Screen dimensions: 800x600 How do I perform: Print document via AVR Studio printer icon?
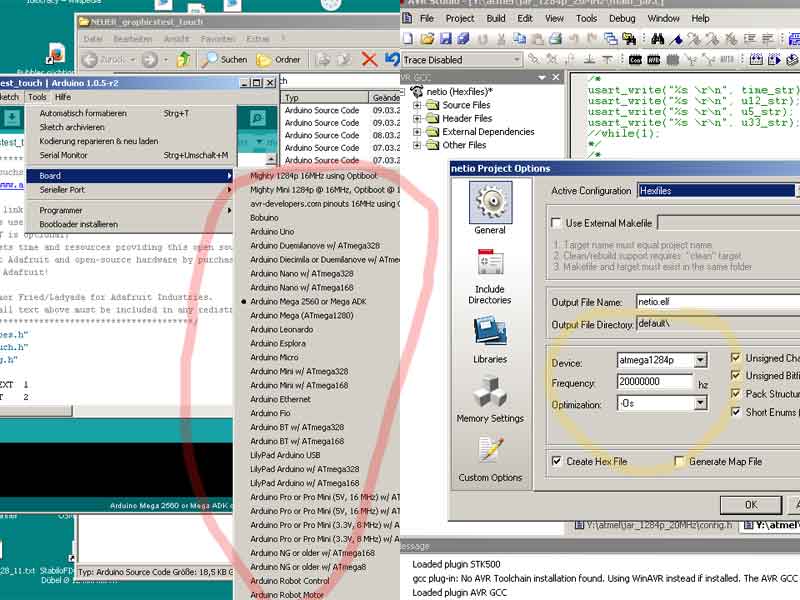tap(556, 38)
